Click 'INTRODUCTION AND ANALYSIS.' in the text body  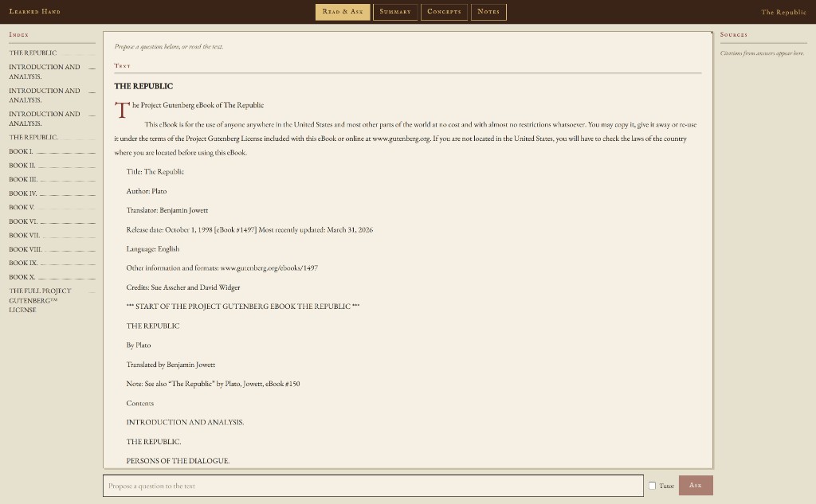[185, 422]
